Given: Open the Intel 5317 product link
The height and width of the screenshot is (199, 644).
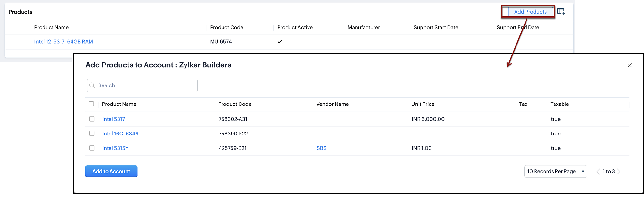Looking at the screenshot, I should (114, 119).
